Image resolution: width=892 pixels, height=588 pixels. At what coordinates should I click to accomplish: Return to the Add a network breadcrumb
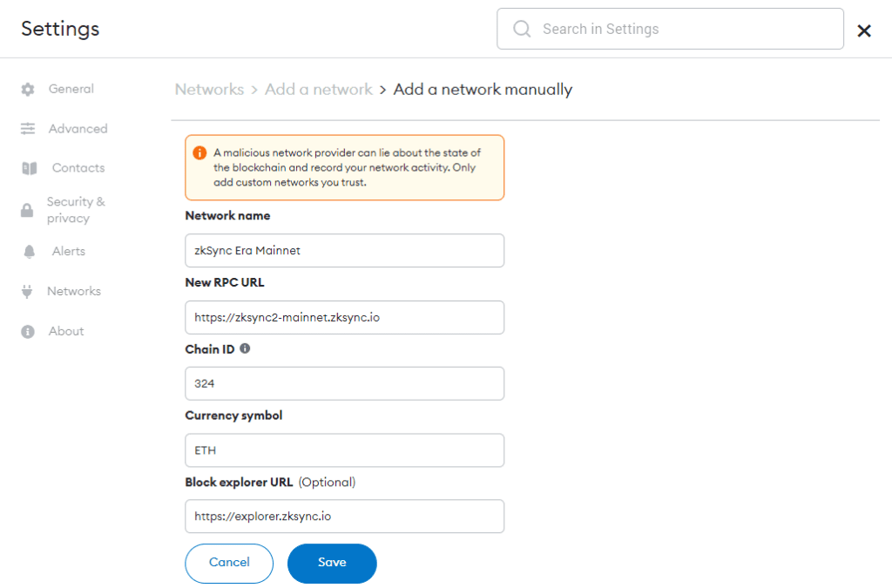319,89
